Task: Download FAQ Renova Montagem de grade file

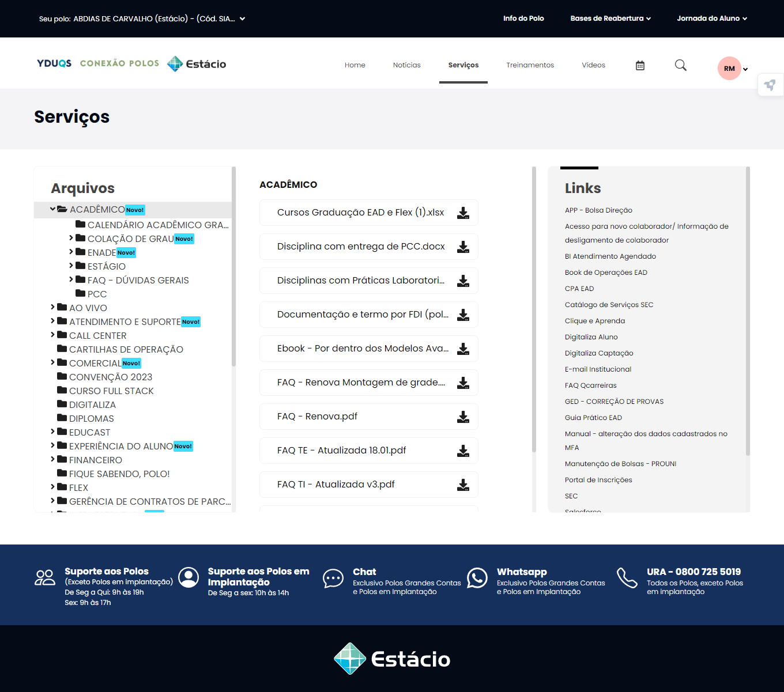Action: [x=463, y=383]
